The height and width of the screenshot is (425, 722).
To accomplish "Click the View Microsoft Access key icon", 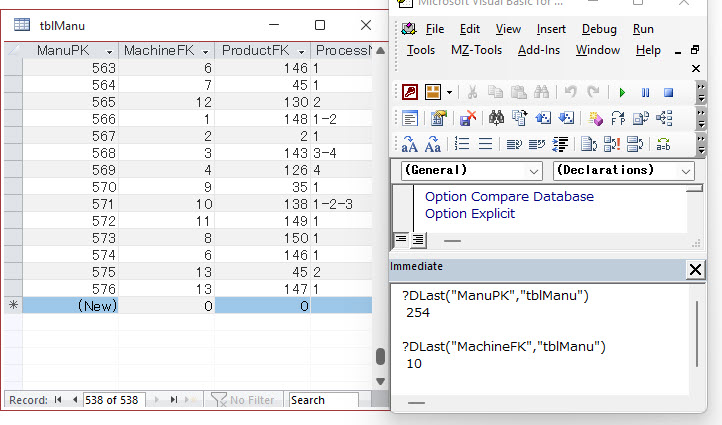I will point(410,93).
